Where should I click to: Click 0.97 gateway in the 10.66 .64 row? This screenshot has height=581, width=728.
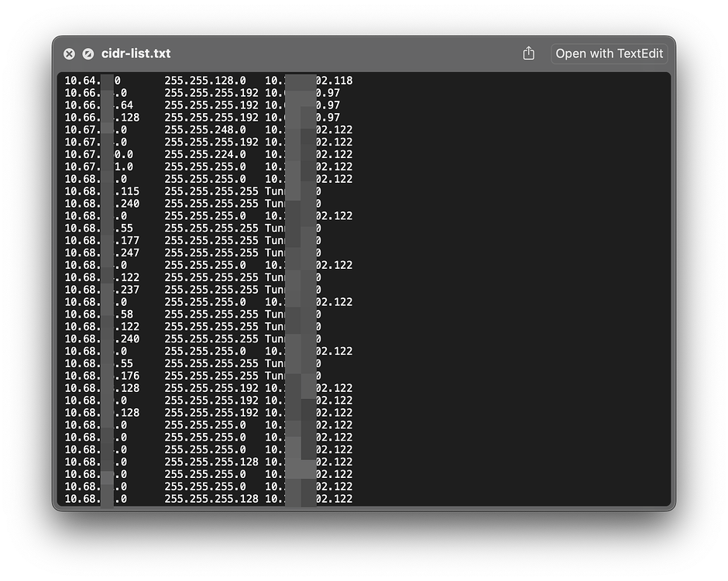click(x=302, y=105)
